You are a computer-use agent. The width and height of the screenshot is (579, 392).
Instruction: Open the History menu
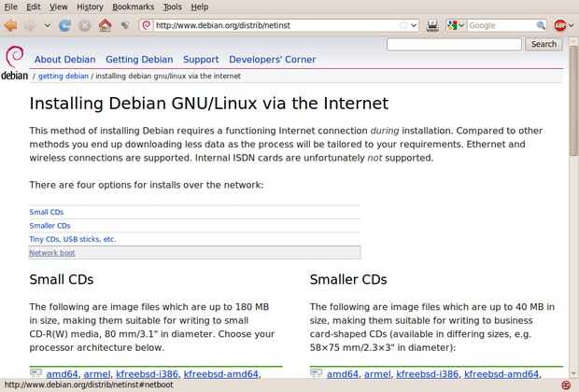(x=90, y=7)
